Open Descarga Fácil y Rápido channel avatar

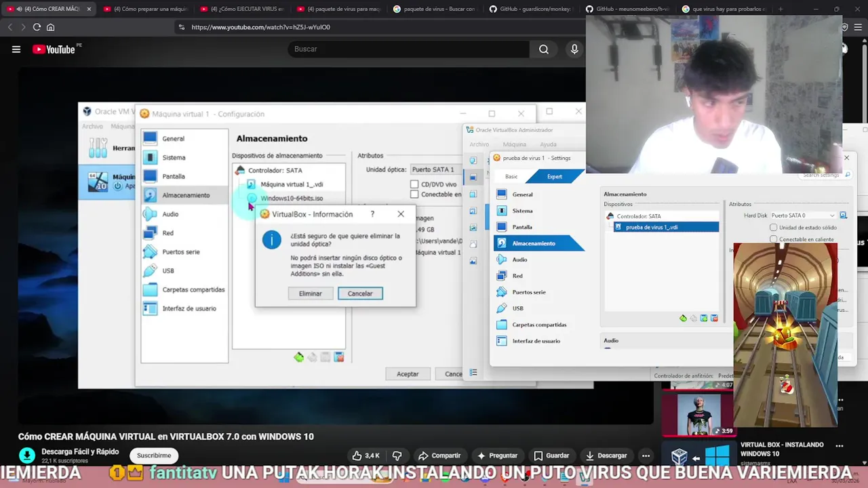click(x=27, y=455)
